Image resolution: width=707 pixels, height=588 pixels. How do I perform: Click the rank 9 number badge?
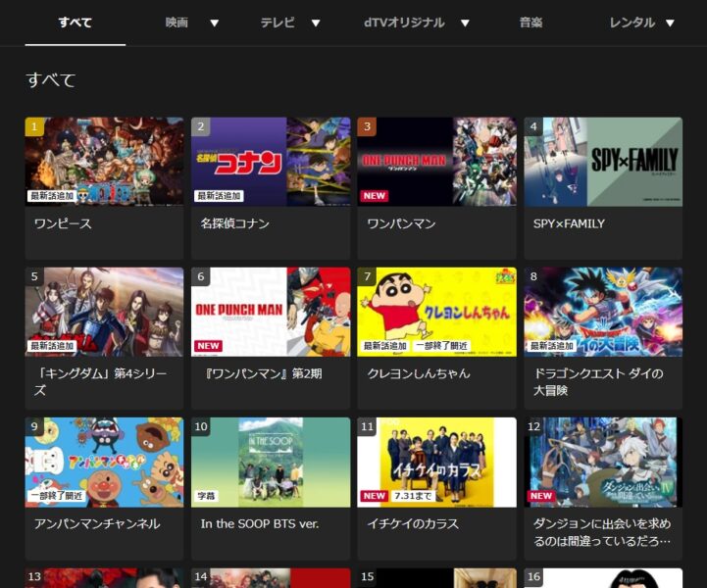click(34, 426)
